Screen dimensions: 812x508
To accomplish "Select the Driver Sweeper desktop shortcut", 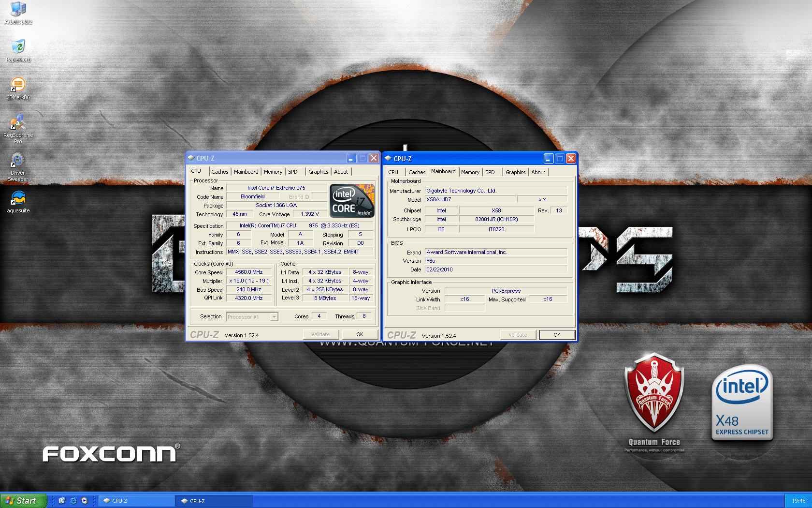I will [x=18, y=167].
